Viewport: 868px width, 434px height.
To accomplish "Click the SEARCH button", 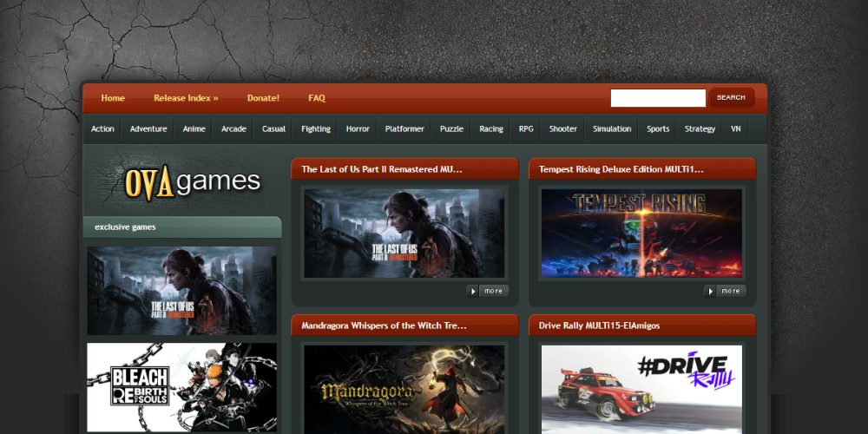I will 731,97.
